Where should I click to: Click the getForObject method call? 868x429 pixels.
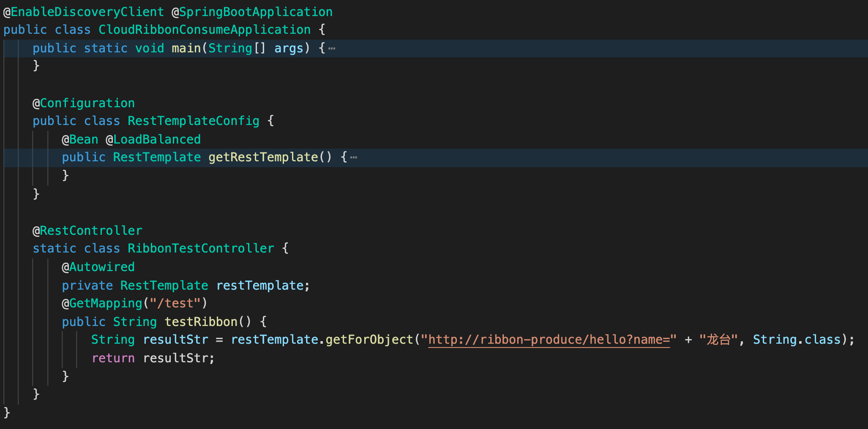click(370, 340)
